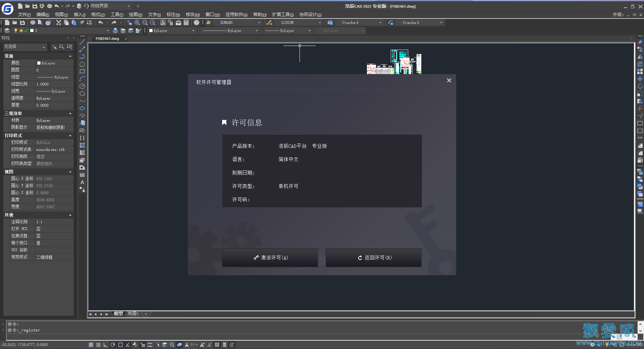Open the ROMANS text style dropdown

[x=259, y=22]
